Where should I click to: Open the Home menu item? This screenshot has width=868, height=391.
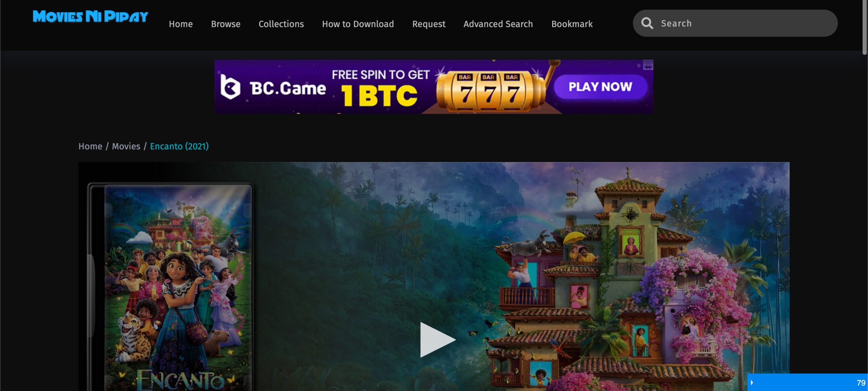point(181,24)
